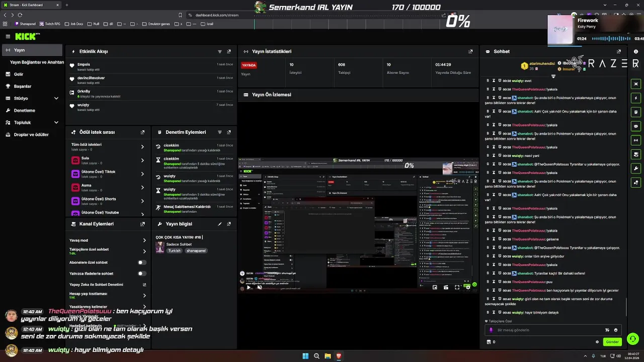Open the slash commands icon in chat input
Image resolution: width=644 pixels, height=362 pixels.
tap(607, 330)
